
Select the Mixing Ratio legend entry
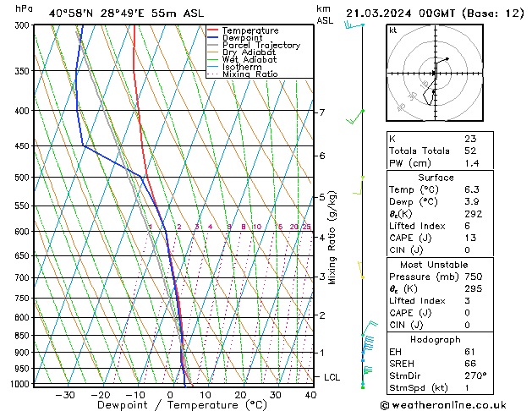tap(243, 74)
